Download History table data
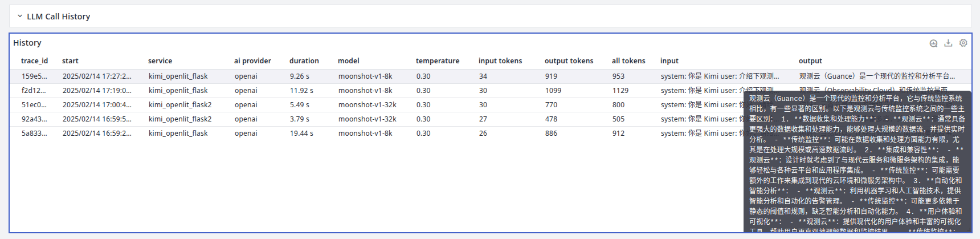This screenshot has width=980, height=239. pos(948,43)
